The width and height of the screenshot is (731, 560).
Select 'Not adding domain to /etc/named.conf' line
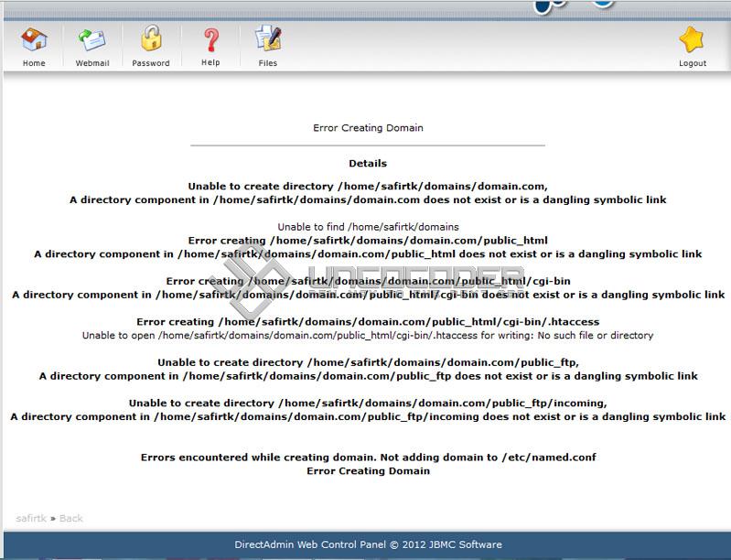tap(368, 458)
